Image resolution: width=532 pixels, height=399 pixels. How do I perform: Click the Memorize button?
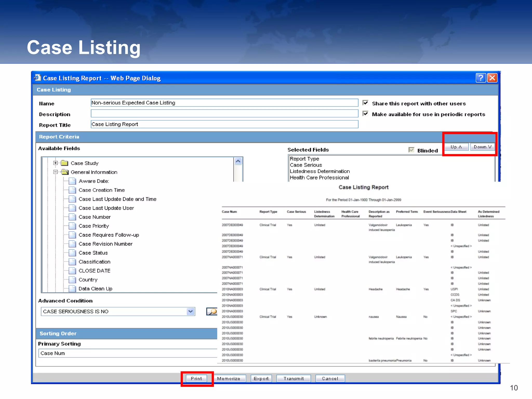[229, 378]
